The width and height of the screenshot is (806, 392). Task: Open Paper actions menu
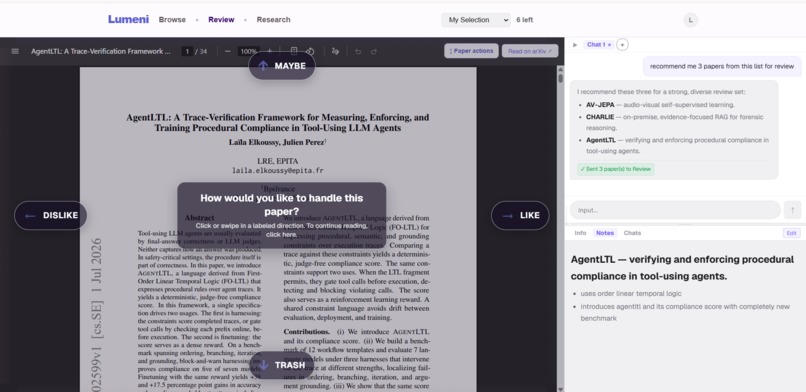pos(471,51)
